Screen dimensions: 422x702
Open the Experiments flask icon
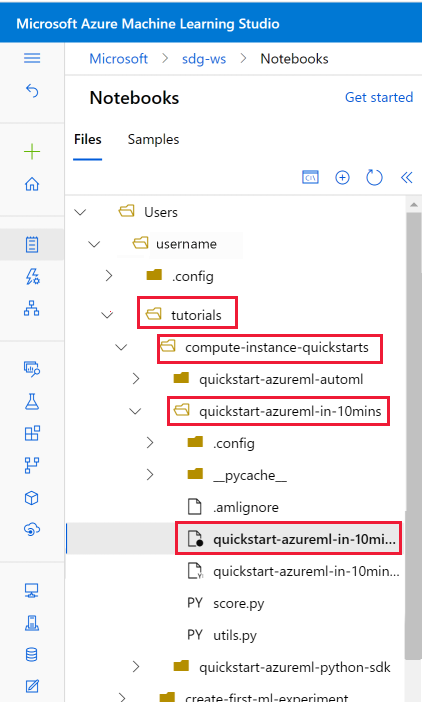(x=32, y=402)
